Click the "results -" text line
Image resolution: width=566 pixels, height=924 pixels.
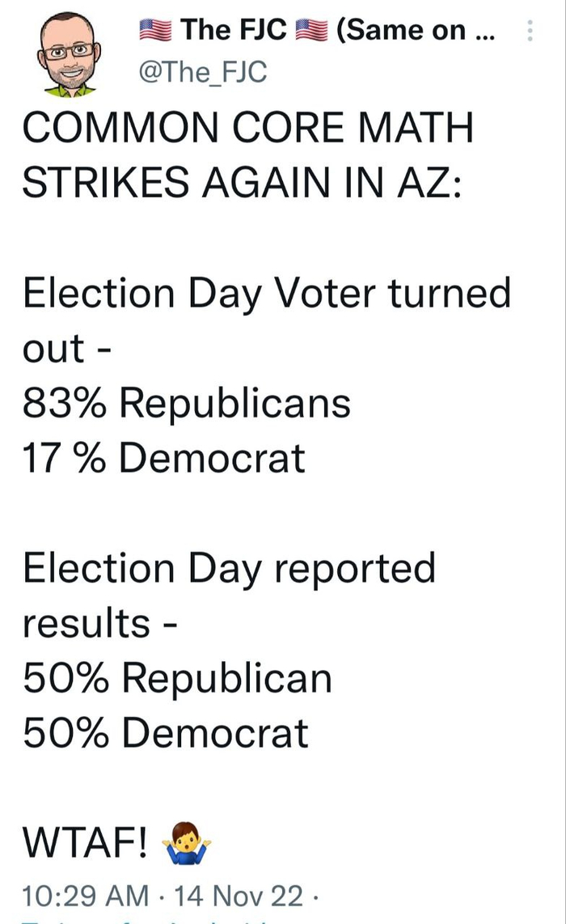pos(97,622)
